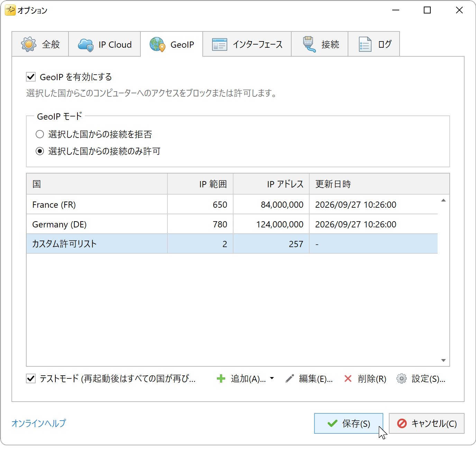Click the green plus icon for 追加
The image size is (476, 450).
(221, 379)
